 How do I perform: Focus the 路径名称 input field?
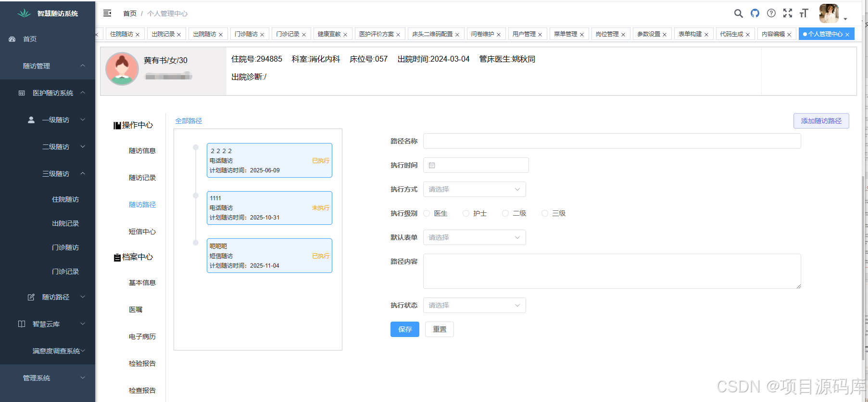tap(612, 141)
